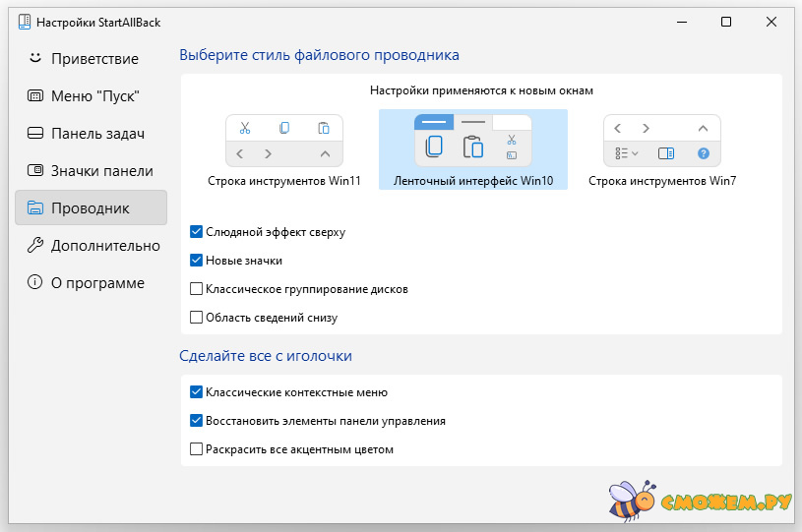Image resolution: width=802 pixels, height=532 pixels.
Task: Click the Строка инструментов Win11 label
Action: point(284,181)
